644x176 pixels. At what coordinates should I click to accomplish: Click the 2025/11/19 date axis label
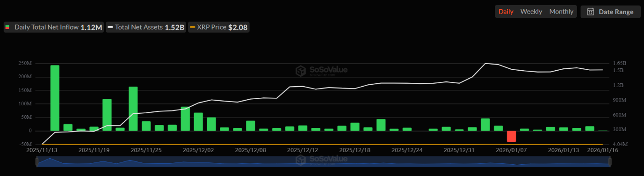pyautogui.click(x=94, y=150)
